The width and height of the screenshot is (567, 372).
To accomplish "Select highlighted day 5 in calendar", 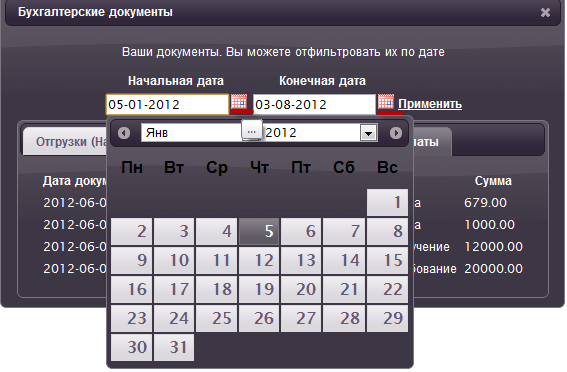I will (259, 231).
